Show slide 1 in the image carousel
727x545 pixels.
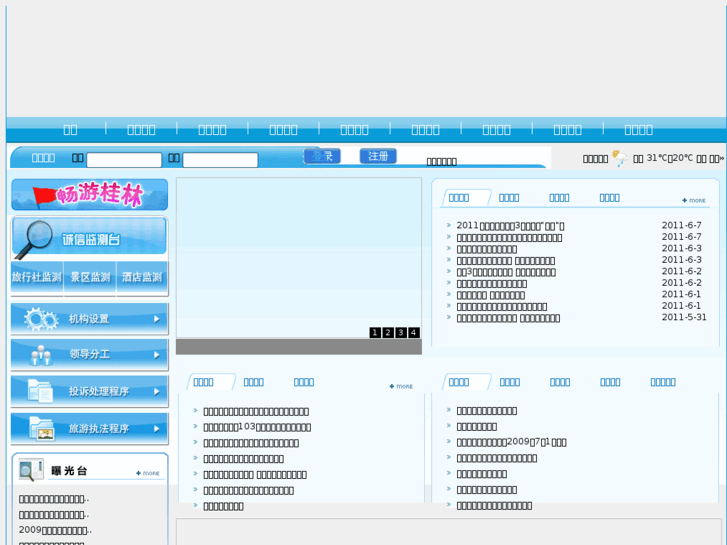[x=375, y=333]
